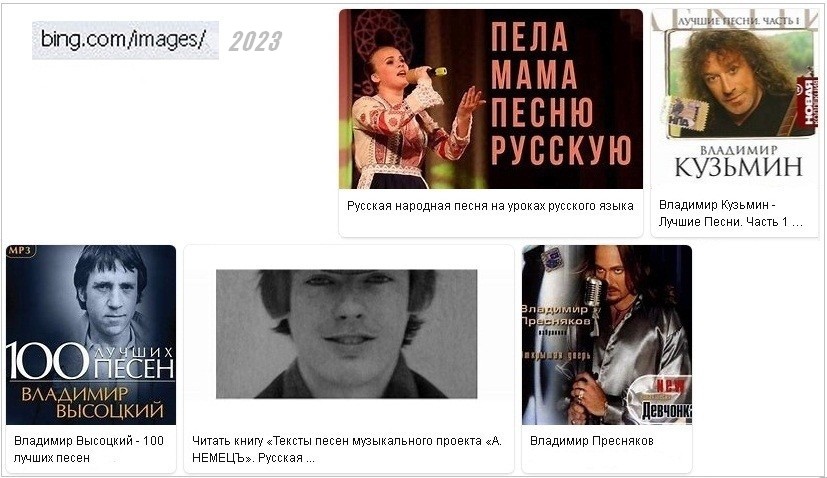
Task: Open the Владимир Пресняков album cover image
Action: click(x=607, y=334)
